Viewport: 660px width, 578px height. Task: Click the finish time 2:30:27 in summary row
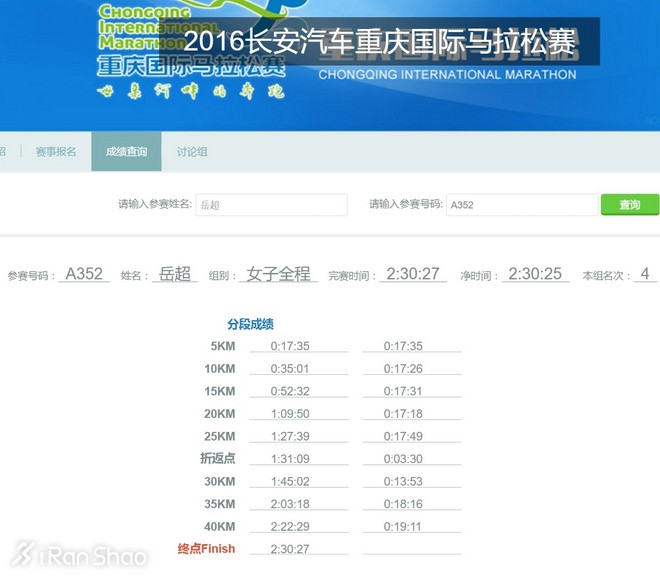pos(413,274)
